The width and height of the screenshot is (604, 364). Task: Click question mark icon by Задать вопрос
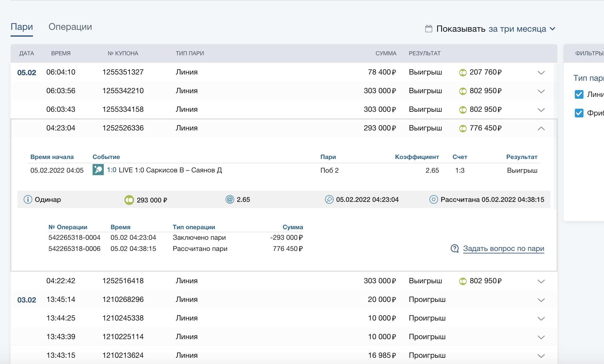(x=455, y=248)
